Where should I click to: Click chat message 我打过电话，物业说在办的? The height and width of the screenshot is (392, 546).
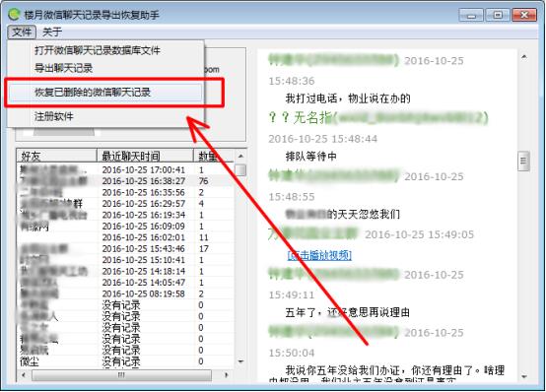(348, 98)
